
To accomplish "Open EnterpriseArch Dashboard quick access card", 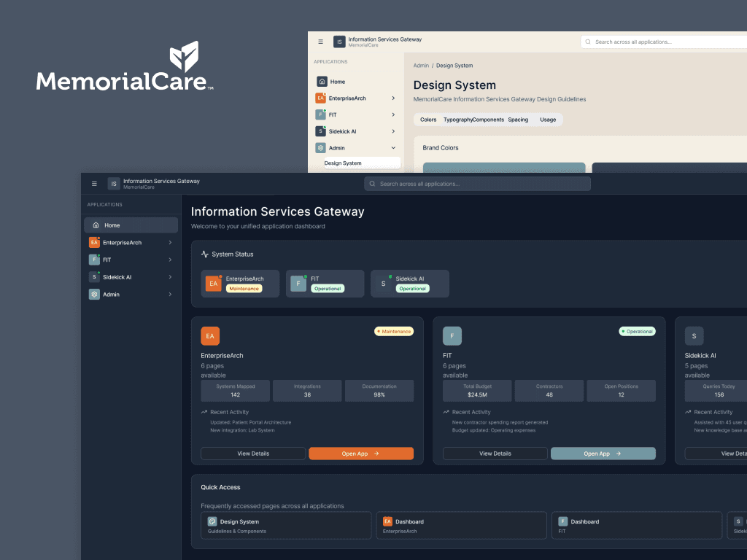I will tap(461, 525).
